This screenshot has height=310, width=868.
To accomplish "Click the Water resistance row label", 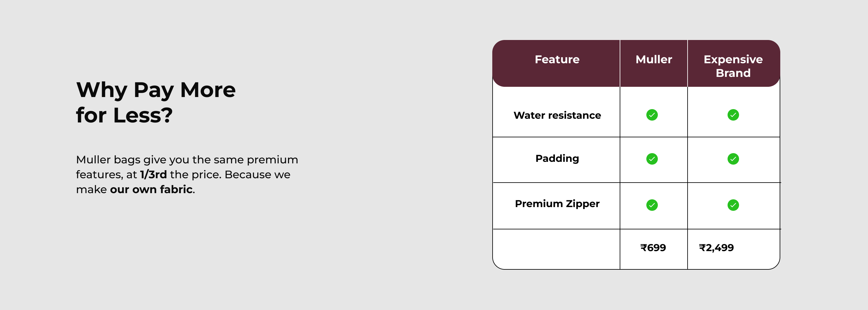I will (557, 115).
